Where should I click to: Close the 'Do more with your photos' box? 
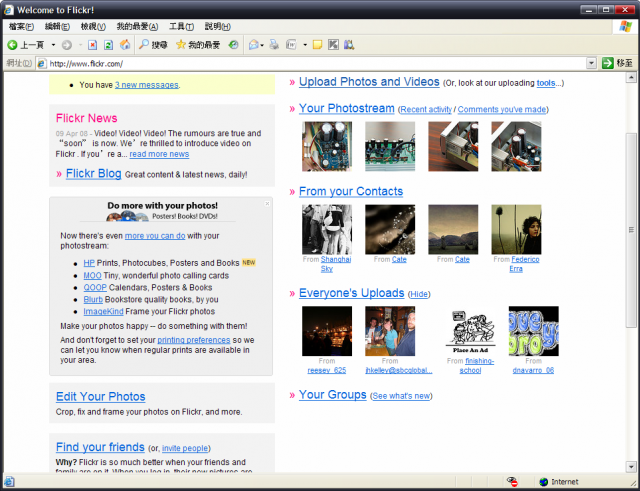pyautogui.click(x=267, y=203)
